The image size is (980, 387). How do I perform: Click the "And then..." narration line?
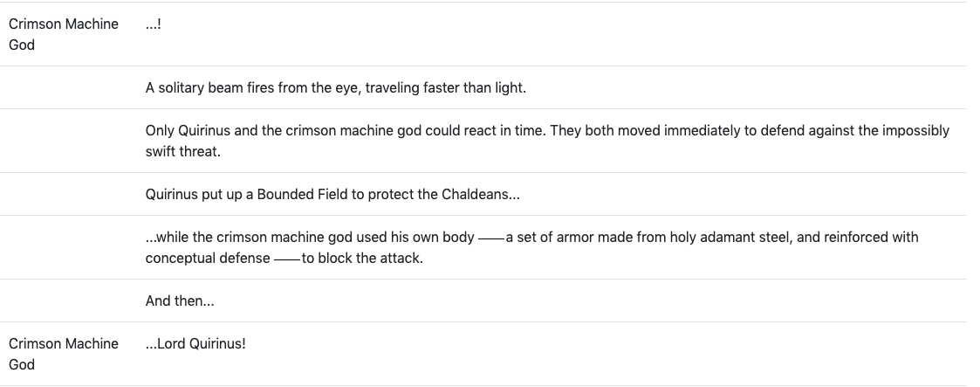[180, 301]
